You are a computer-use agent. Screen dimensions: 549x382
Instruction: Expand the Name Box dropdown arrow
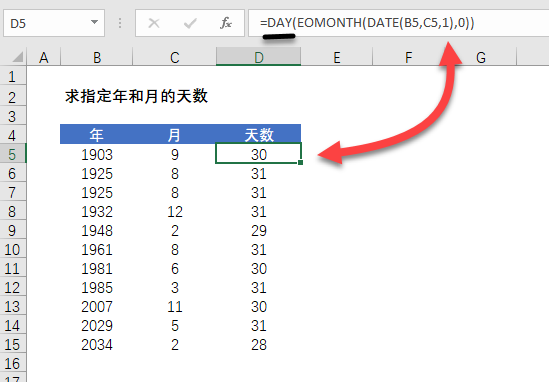tap(94, 22)
